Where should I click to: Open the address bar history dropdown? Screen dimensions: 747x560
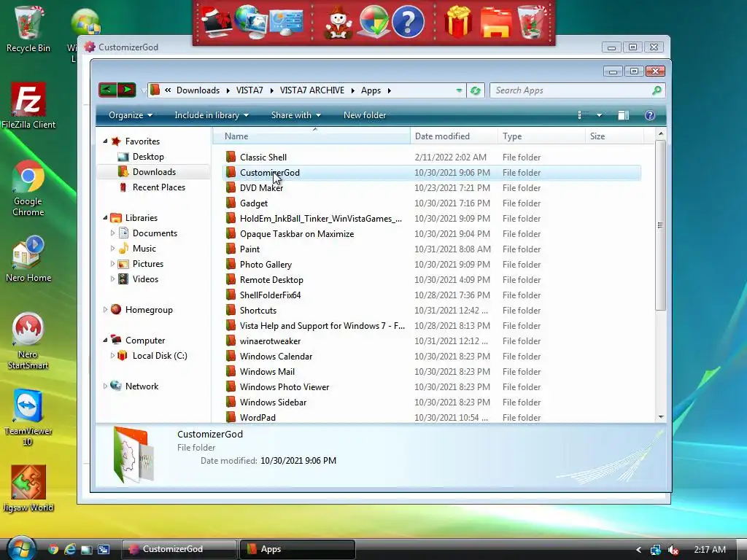(x=459, y=90)
